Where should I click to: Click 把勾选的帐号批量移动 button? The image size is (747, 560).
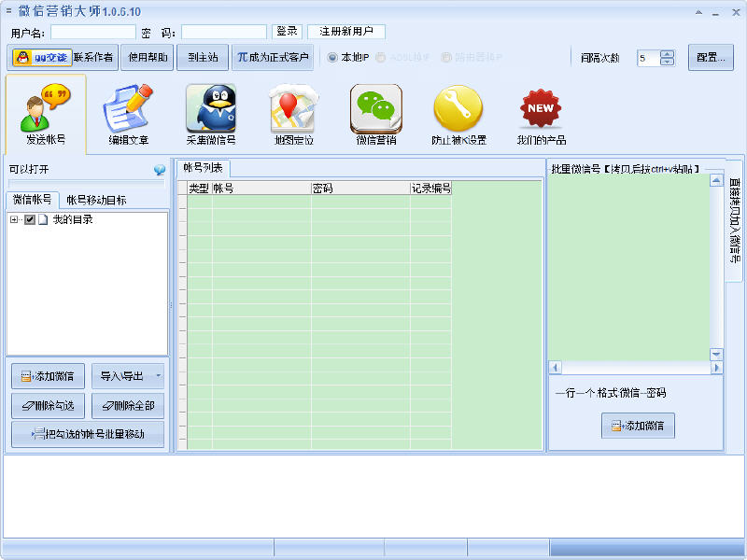coord(88,434)
